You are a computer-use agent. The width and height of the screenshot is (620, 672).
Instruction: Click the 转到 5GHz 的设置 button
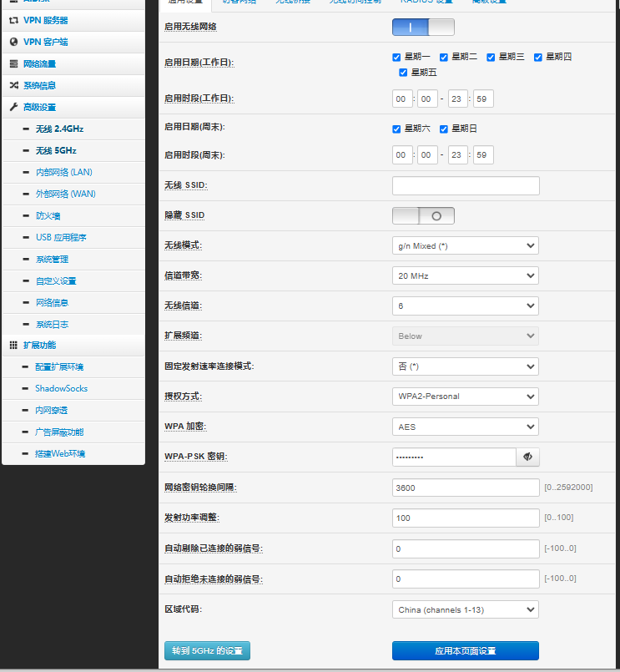207,650
